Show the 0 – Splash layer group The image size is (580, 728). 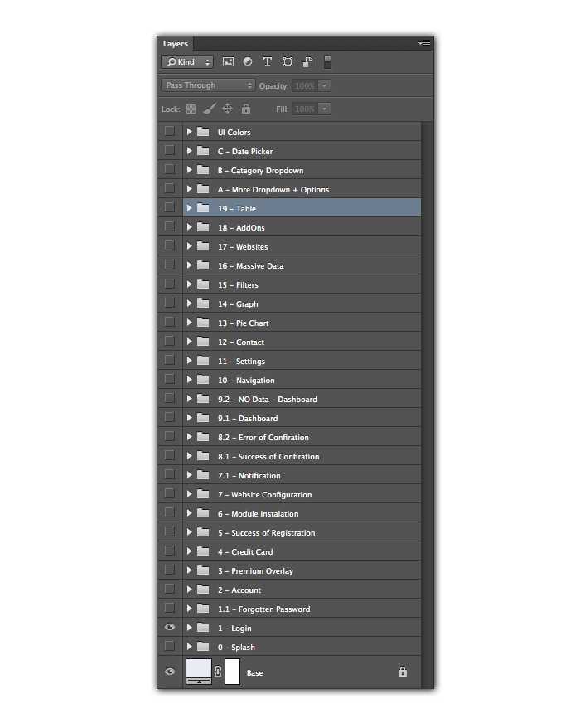coord(170,647)
